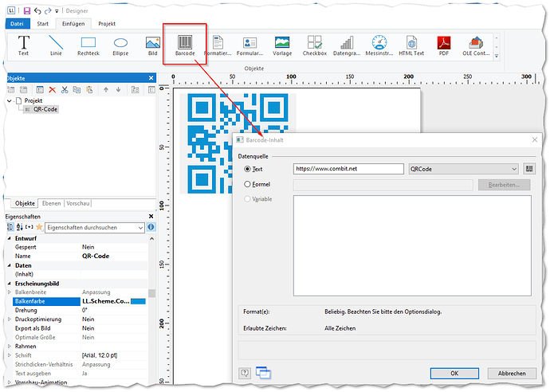550x392 pixels.
Task: Click the Barcode object tool
Action: [x=185, y=45]
